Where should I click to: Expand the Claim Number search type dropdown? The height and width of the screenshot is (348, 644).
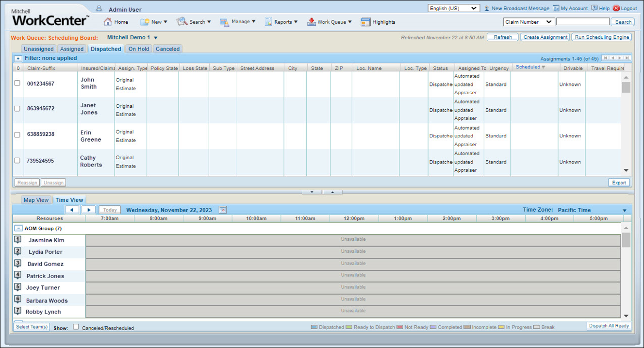[528, 22]
